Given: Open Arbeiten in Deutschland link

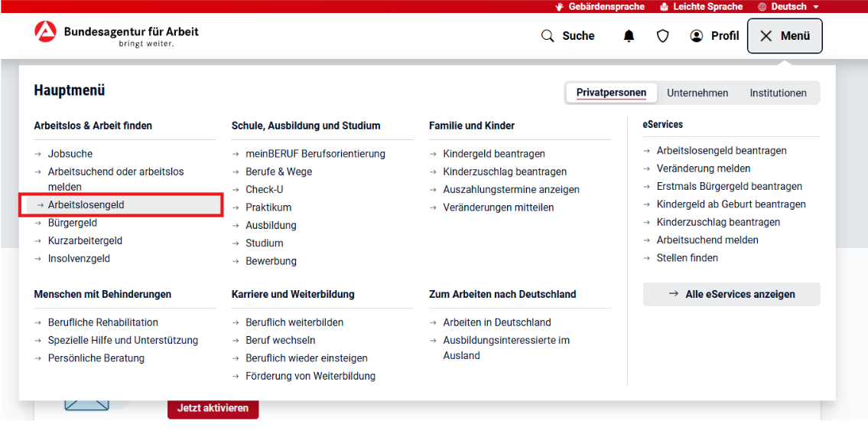Looking at the screenshot, I should click(497, 322).
